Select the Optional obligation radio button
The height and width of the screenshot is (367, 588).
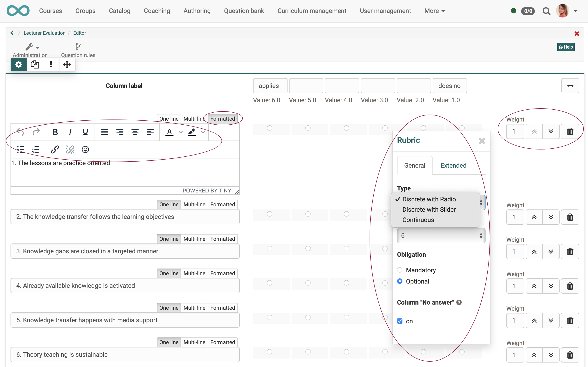point(400,281)
